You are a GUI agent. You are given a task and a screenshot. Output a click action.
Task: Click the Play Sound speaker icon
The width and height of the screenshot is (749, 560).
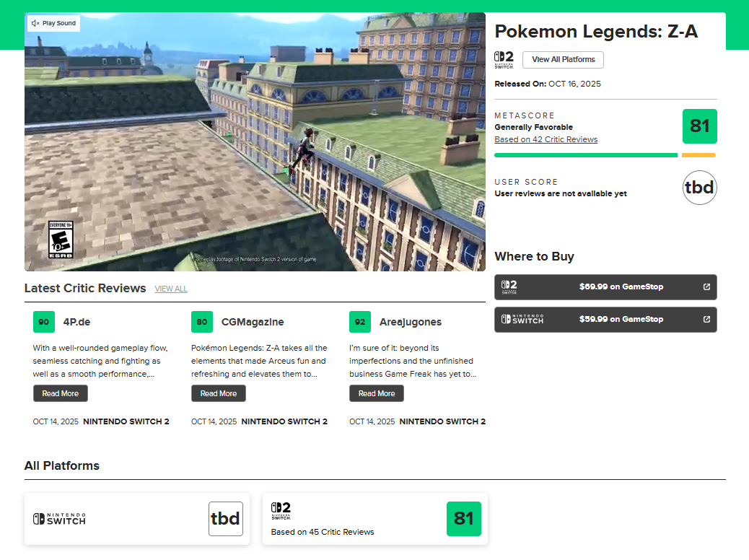[35, 24]
